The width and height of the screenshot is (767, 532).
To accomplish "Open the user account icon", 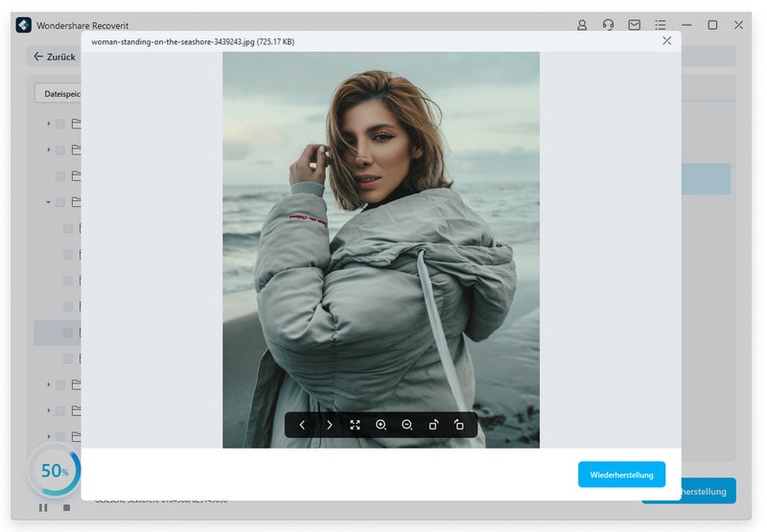I will coord(582,25).
